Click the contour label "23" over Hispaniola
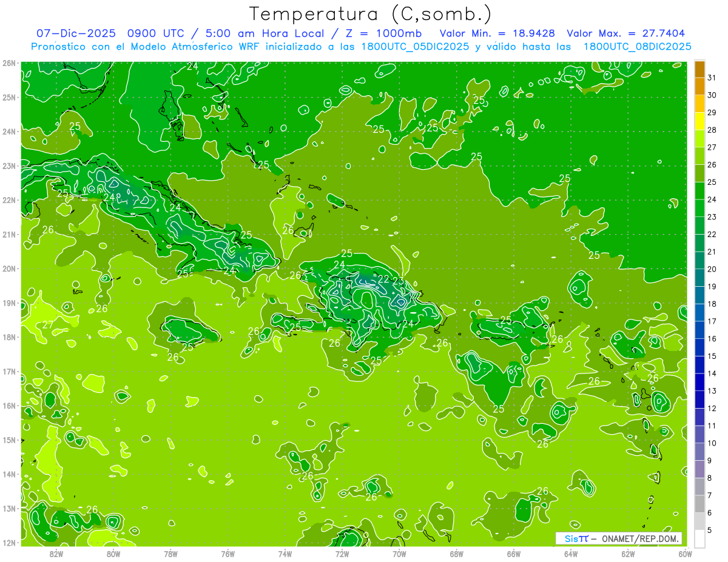The width and height of the screenshot is (728, 562). pos(398,281)
